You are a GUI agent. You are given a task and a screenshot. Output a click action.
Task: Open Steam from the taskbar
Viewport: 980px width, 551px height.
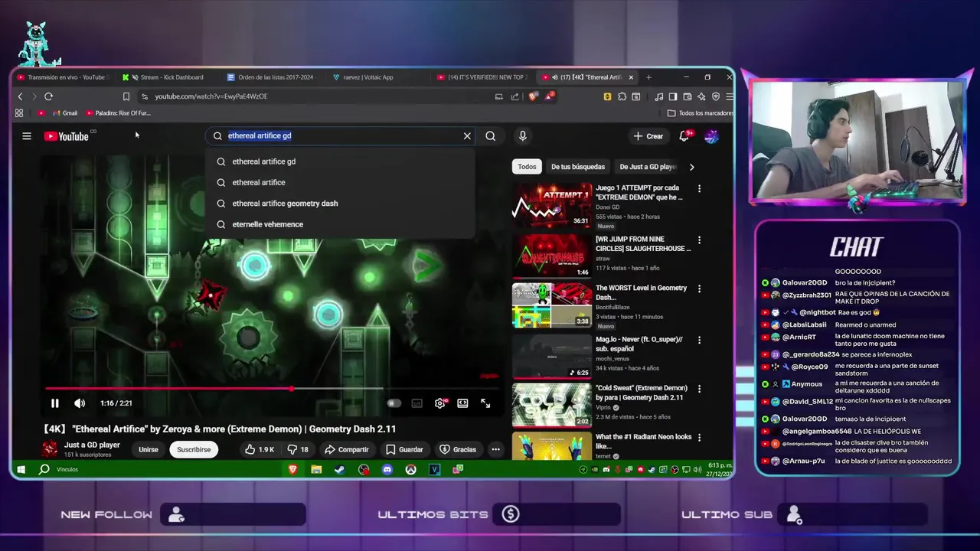pos(340,469)
